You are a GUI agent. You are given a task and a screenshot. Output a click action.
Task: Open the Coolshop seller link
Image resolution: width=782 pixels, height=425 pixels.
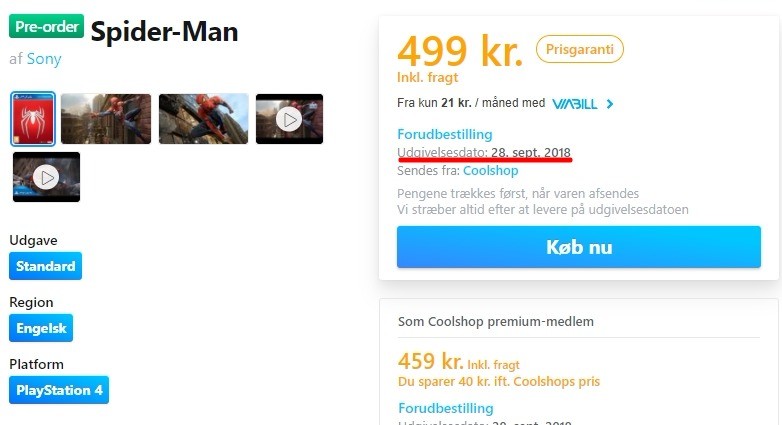(x=491, y=171)
